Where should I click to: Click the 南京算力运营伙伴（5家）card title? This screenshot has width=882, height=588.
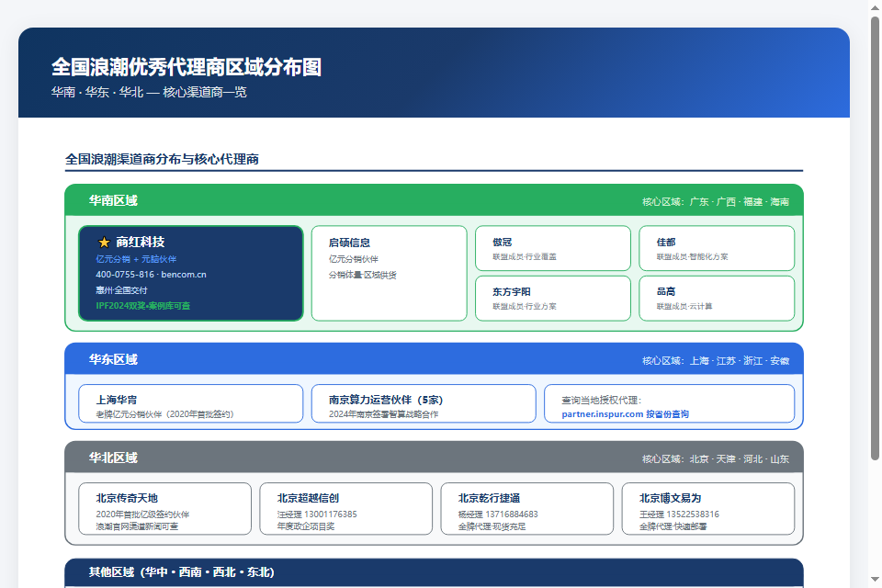[386, 400]
